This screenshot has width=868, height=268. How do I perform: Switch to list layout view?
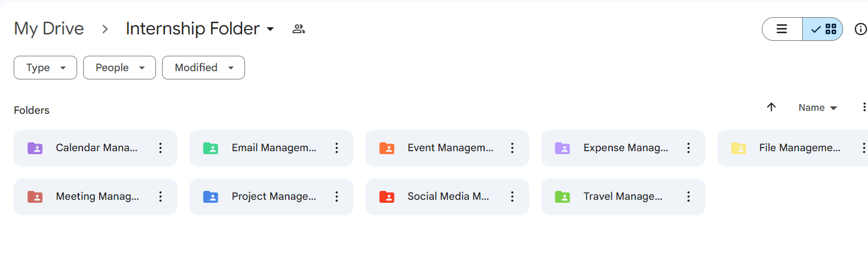(782, 29)
